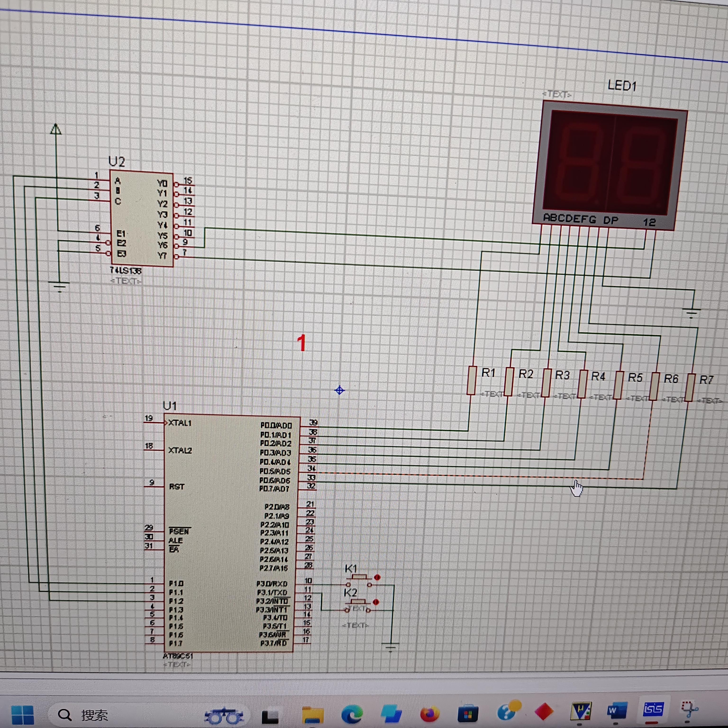Click the Windows Start button
The image size is (728, 728).
pyautogui.click(x=23, y=715)
